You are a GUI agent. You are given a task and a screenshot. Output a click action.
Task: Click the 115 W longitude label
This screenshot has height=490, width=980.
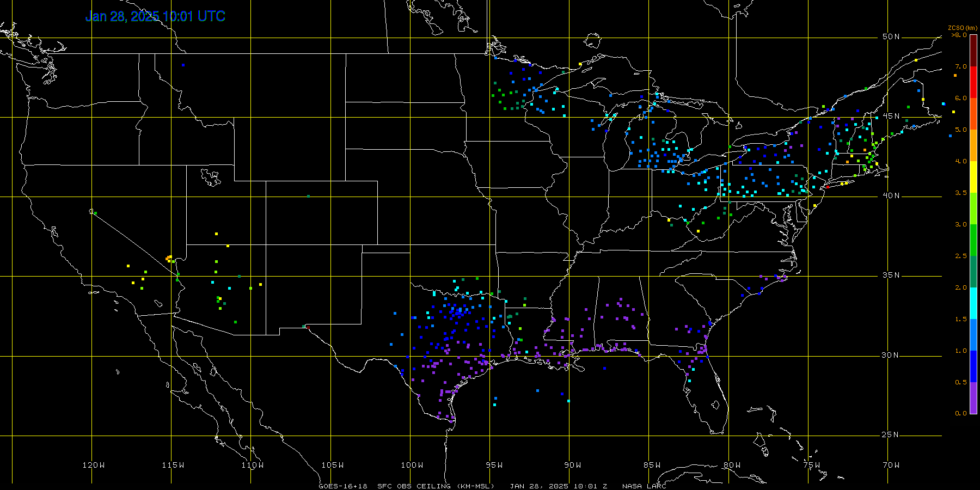(x=173, y=465)
